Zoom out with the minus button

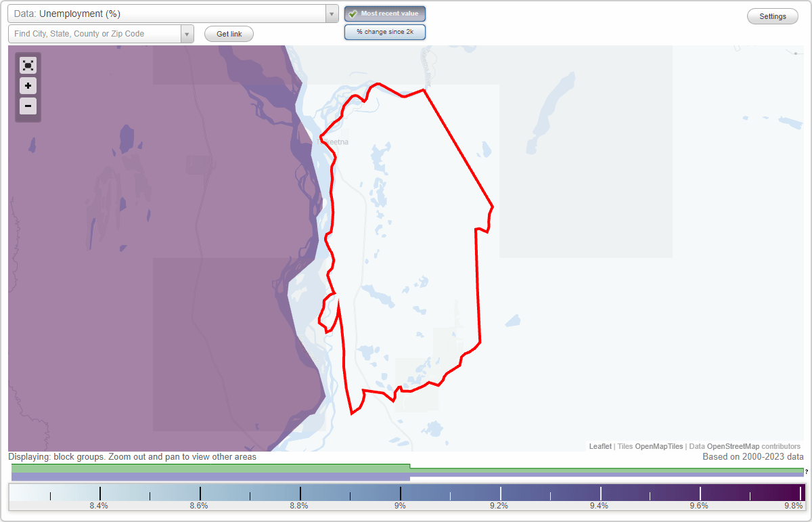click(28, 106)
